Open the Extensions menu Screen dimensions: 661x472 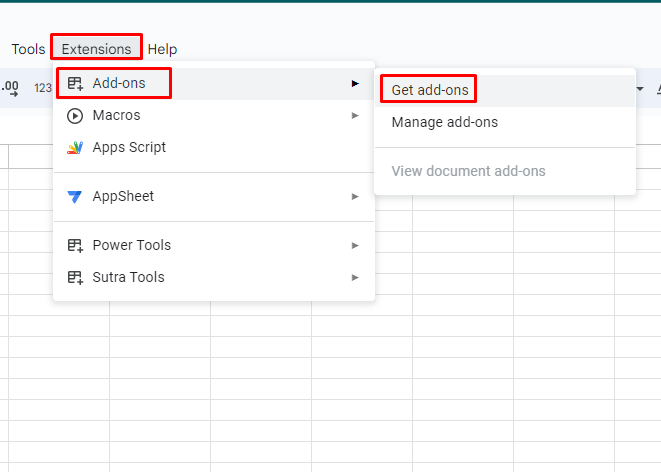click(97, 49)
